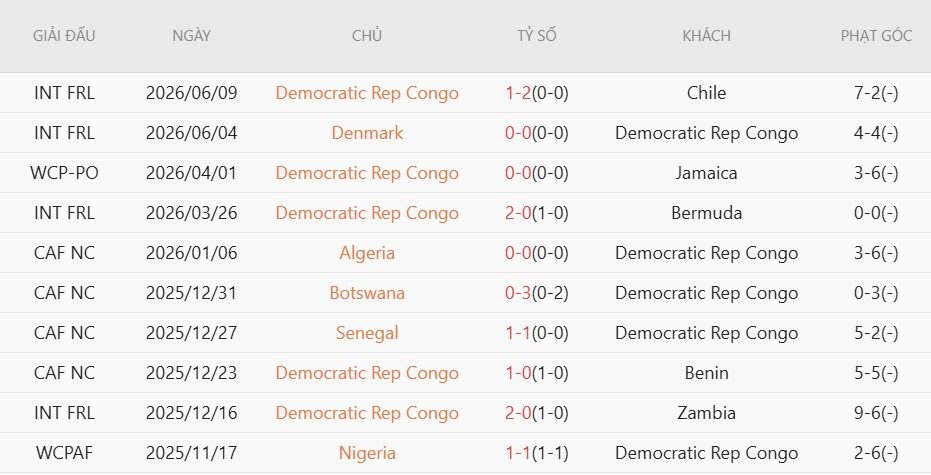This screenshot has width=931, height=475.
Task: Open the Nigeria team link
Action: (367, 453)
